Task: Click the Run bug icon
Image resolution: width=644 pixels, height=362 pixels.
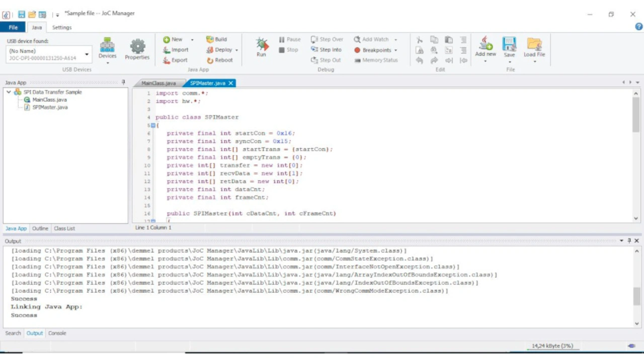Action: (x=261, y=45)
